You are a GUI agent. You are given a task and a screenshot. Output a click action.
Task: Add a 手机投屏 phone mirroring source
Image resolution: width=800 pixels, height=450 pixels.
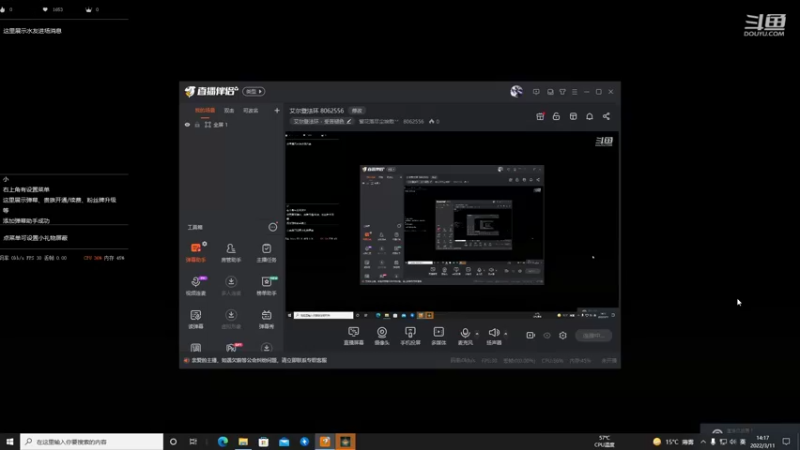(x=410, y=336)
